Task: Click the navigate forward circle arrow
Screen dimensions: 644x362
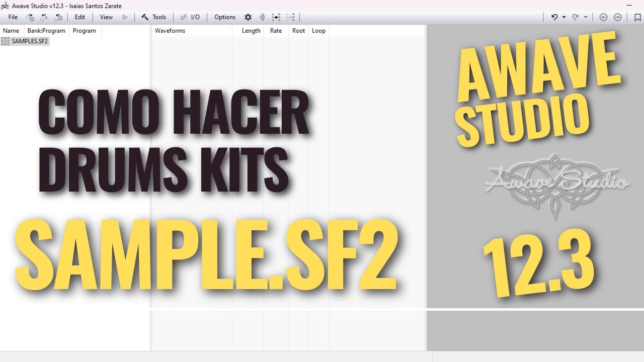Action: 617,17
